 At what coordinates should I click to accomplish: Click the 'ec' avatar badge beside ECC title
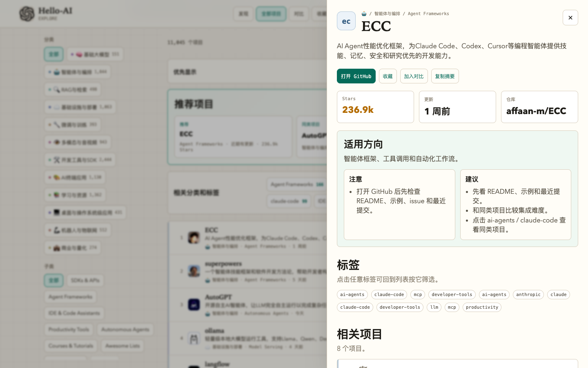point(346,21)
